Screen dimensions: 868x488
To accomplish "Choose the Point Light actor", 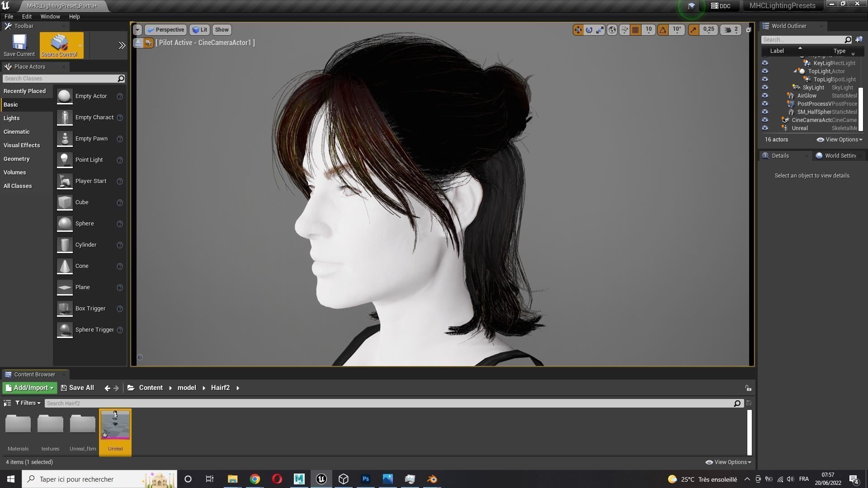I will [x=90, y=160].
